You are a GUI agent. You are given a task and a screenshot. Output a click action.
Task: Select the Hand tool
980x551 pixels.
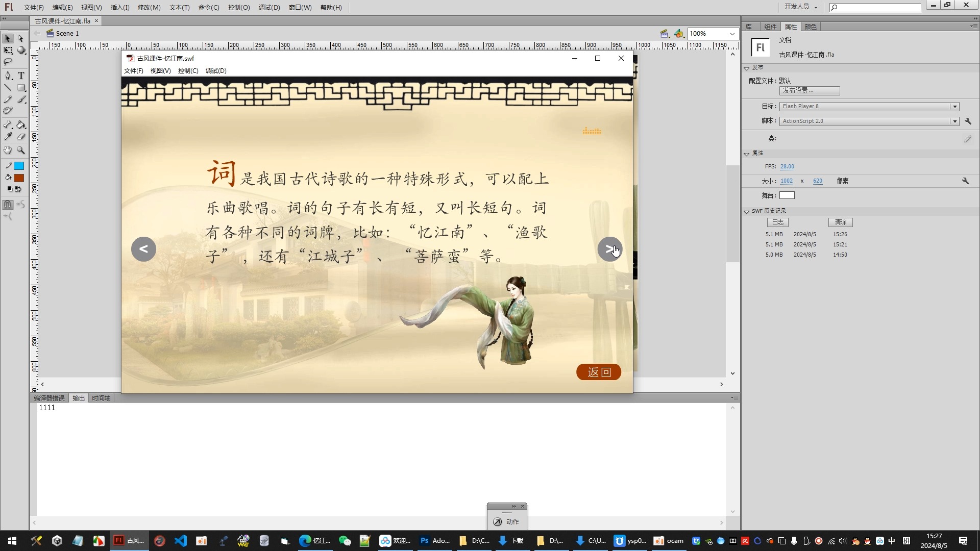[8, 151]
